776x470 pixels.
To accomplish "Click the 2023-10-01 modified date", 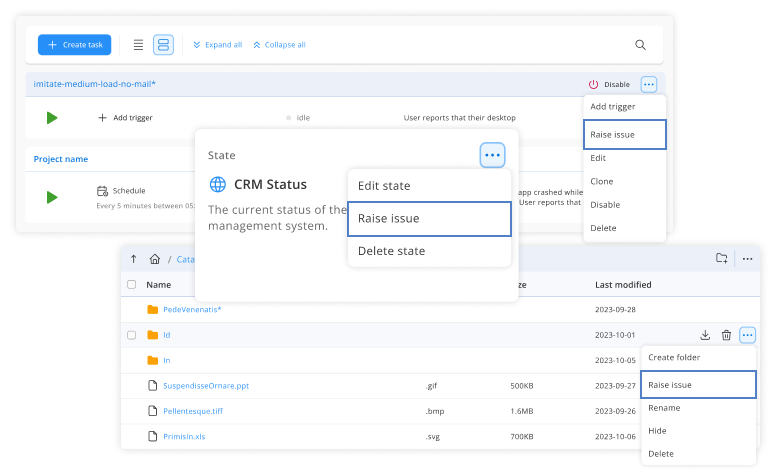I will point(615,335).
